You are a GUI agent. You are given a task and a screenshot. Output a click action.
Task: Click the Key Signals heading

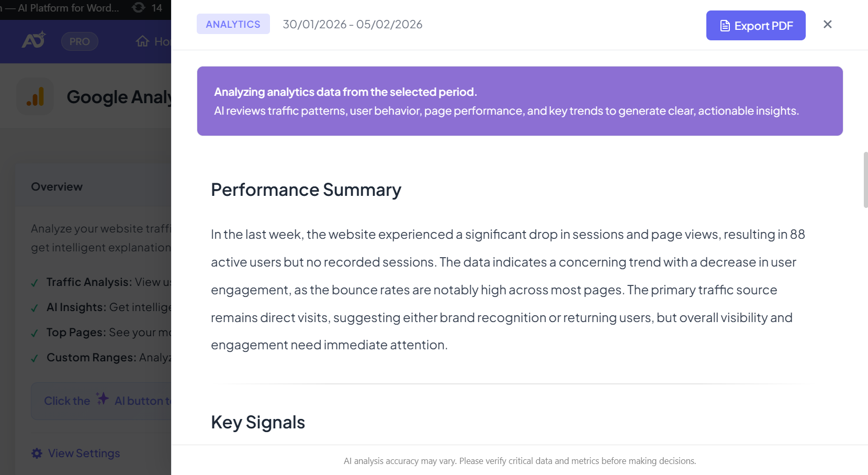click(258, 422)
